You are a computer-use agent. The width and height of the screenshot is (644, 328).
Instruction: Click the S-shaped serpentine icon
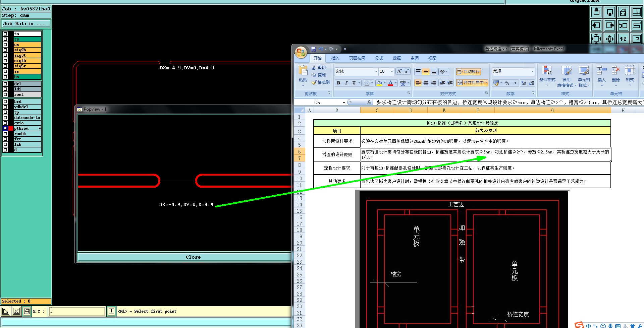click(x=637, y=25)
